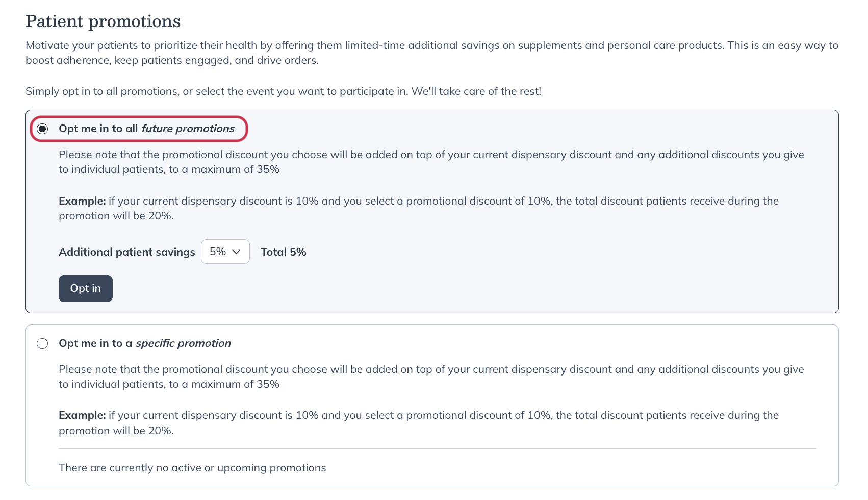The width and height of the screenshot is (868, 500).
Task: Select 'Opt me in to a specific promotion'
Action: point(43,343)
